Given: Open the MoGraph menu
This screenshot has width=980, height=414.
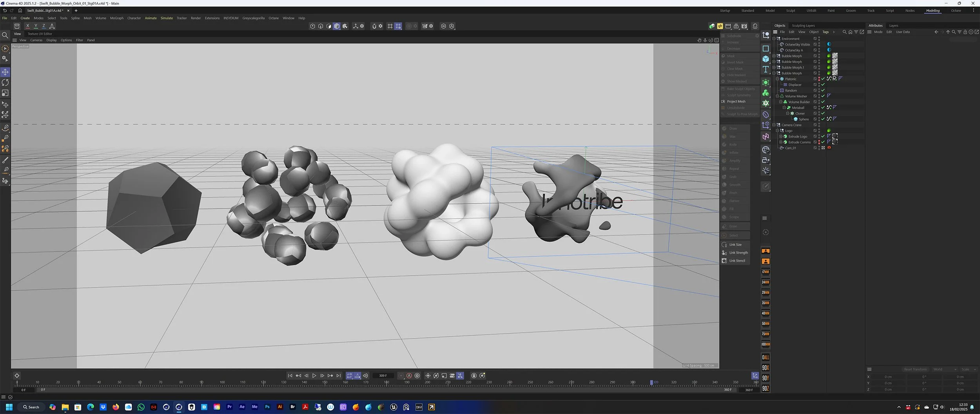Looking at the screenshot, I should [x=116, y=18].
